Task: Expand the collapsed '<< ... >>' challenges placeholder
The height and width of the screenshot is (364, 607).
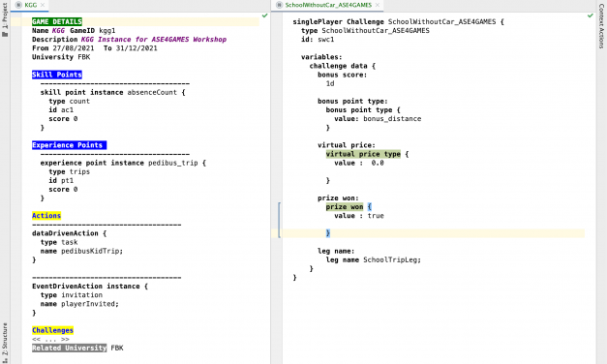Action: pyautogui.click(x=50, y=339)
